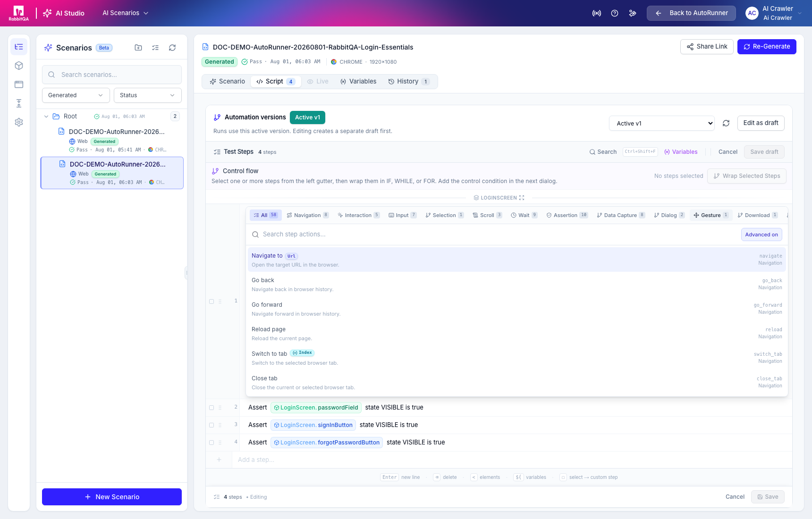Open the Active v1 version dropdown
This screenshot has height=519, width=812.
(x=662, y=123)
